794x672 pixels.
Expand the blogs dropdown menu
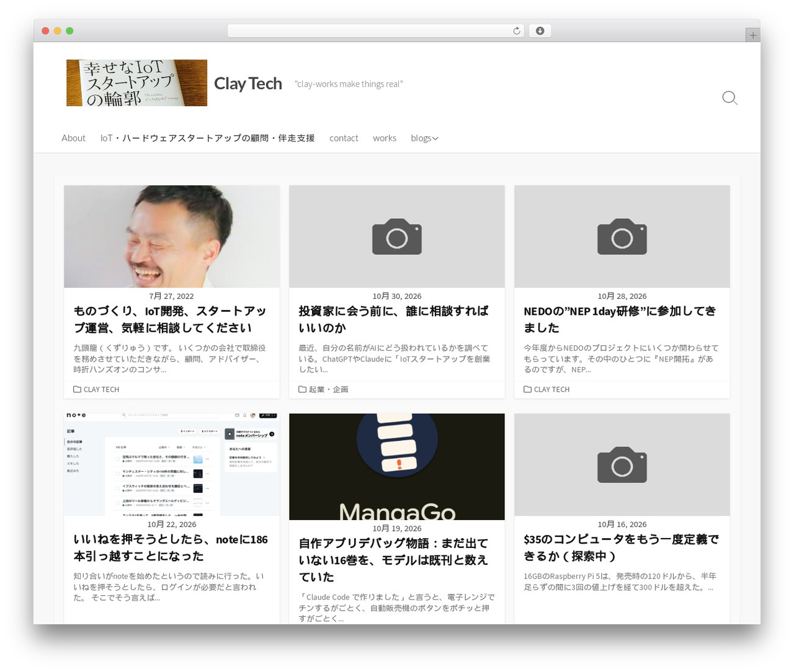click(424, 138)
